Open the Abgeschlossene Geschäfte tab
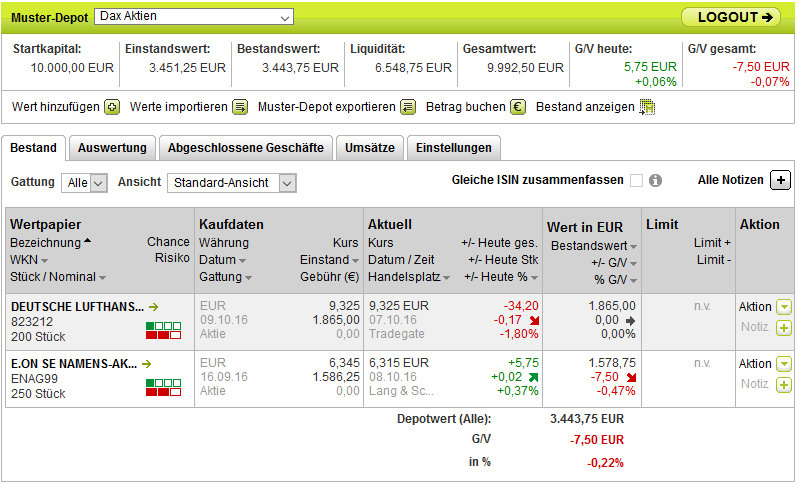 [x=245, y=148]
